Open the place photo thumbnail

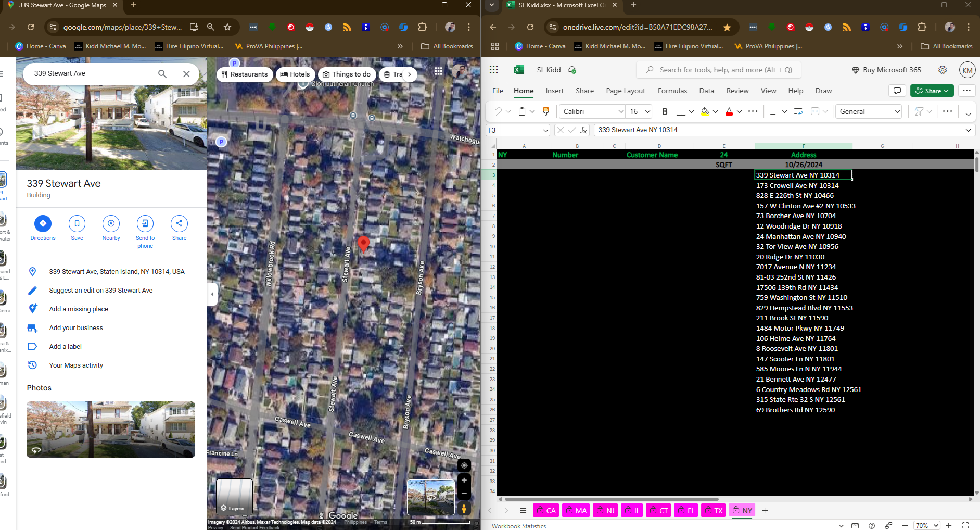point(111,430)
